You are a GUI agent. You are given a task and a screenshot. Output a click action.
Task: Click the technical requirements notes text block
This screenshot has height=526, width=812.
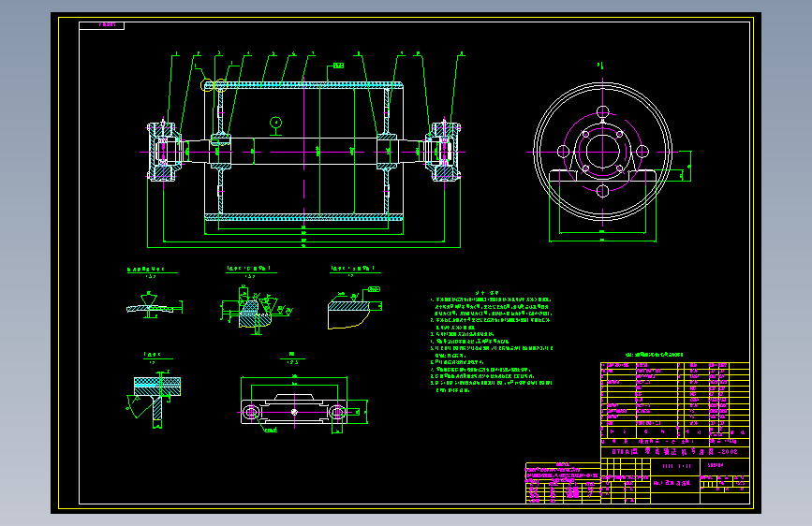tap(491, 342)
